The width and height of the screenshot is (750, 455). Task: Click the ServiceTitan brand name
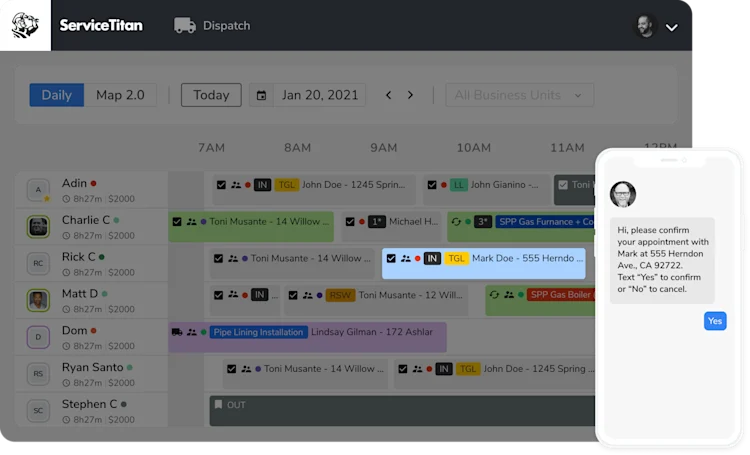pos(101,25)
